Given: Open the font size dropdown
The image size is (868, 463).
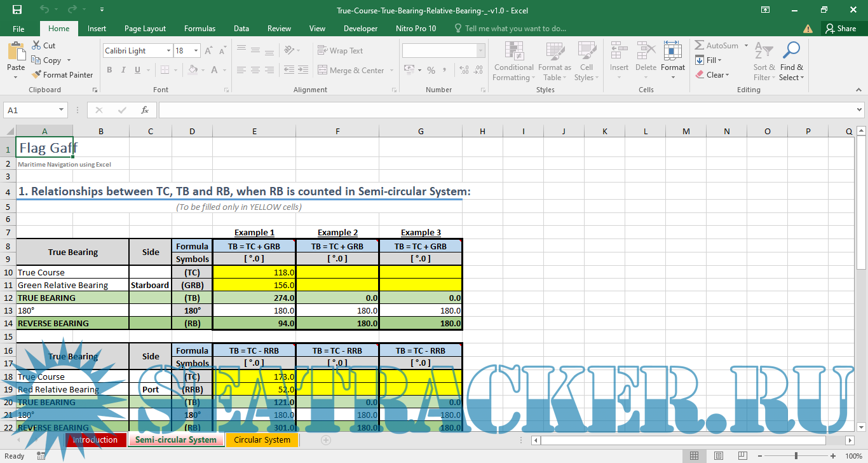Looking at the screenshot, I should pos(196,51).
